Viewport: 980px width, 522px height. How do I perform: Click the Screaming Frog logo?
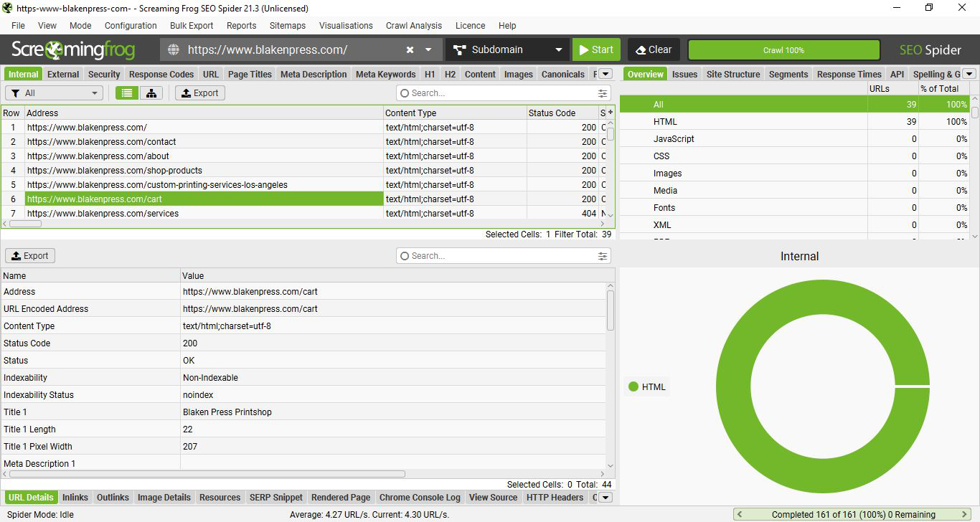[73, 50]
